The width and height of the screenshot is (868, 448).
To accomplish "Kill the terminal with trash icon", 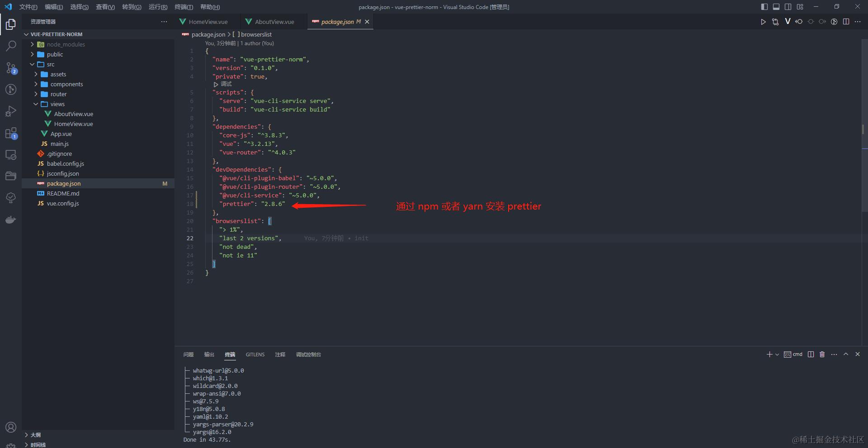I will click(x=822, y=355).
